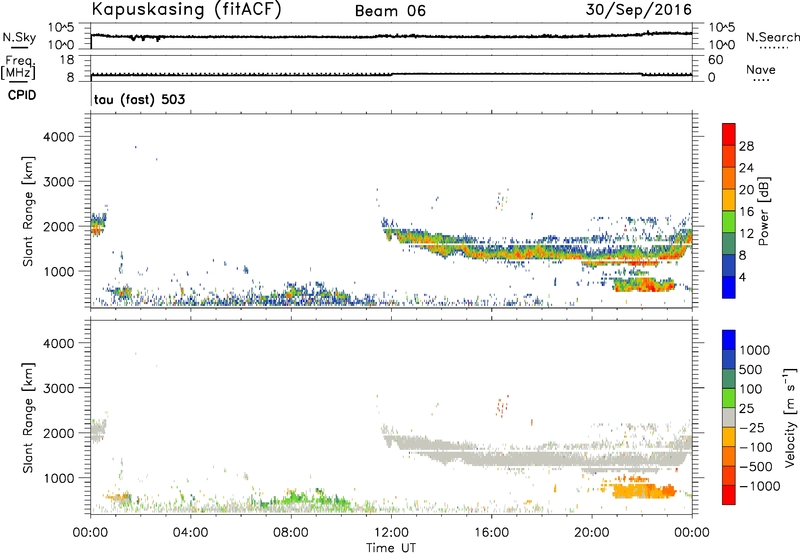Click the noise trace line in the N.Sky panel

(391, 36)
